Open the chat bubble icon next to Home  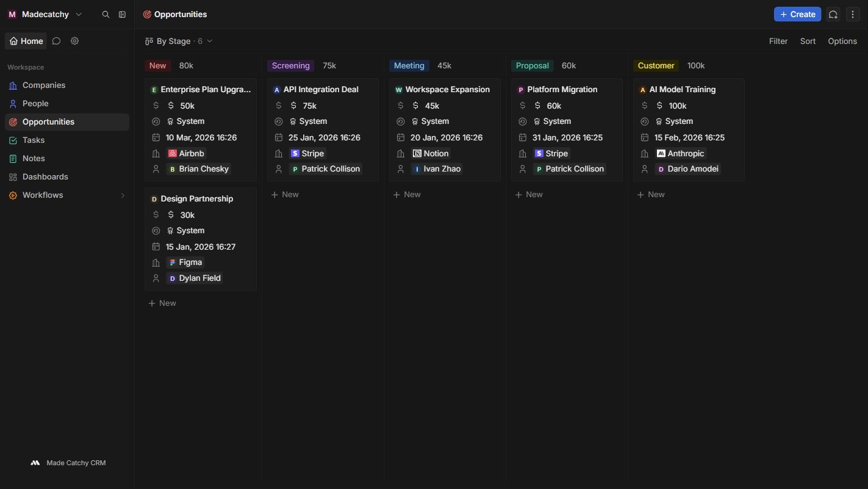tap(56, 41)
